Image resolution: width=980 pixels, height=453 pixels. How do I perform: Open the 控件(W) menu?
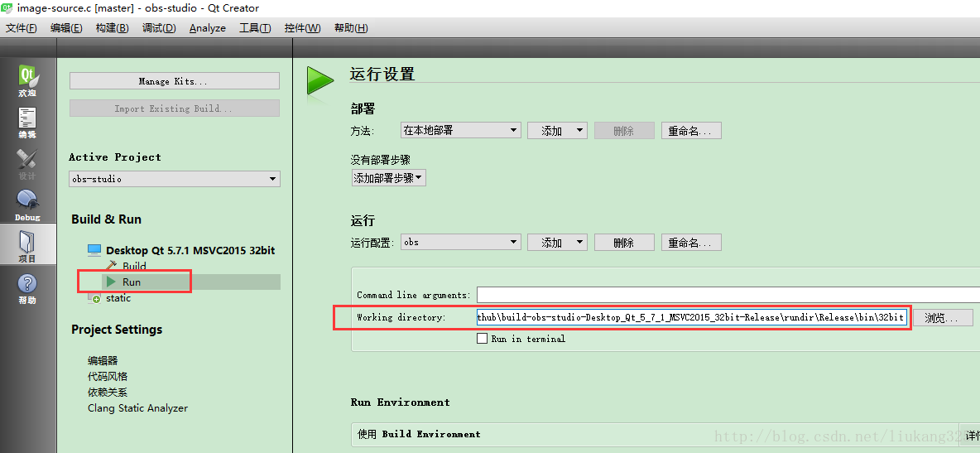pos(302,28)
